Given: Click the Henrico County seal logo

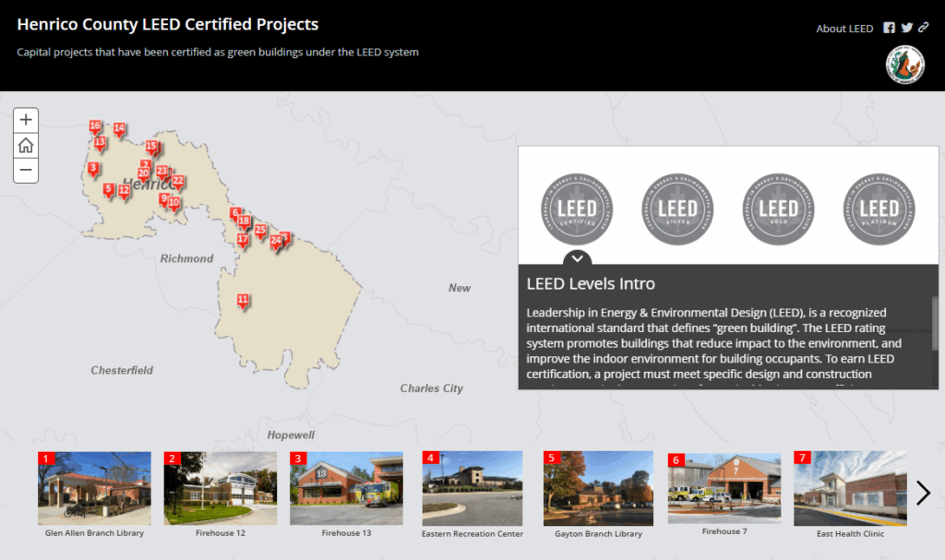Looking at the screenshot, I should pos(904,66).
